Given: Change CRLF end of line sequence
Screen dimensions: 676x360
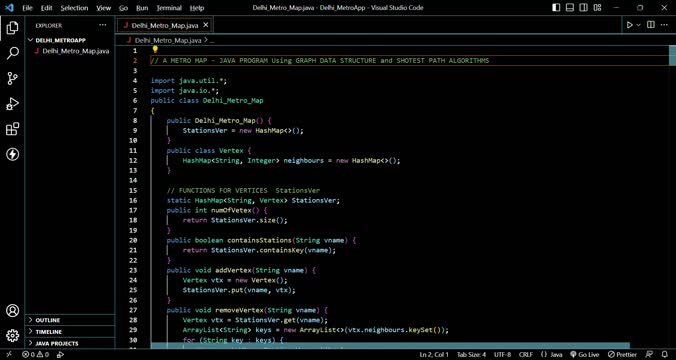Looking at the screenshot, I should [526, 354].
